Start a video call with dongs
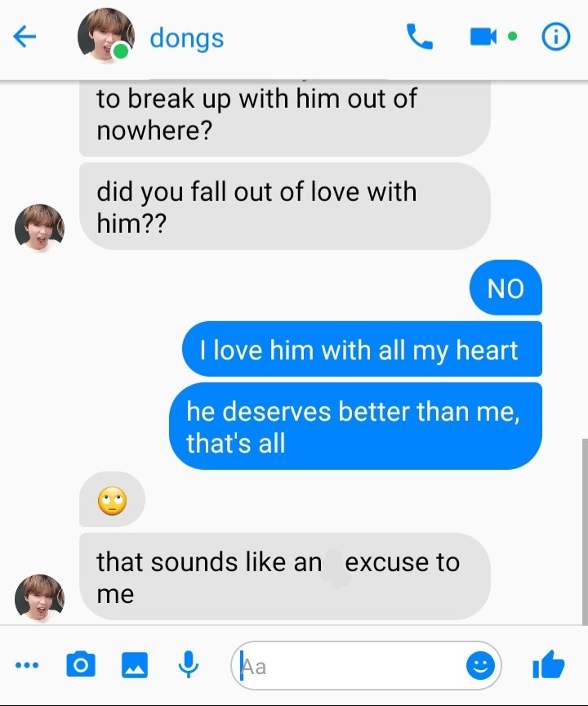This screenshot has height=706, width=588. click(x=483, y=37)
